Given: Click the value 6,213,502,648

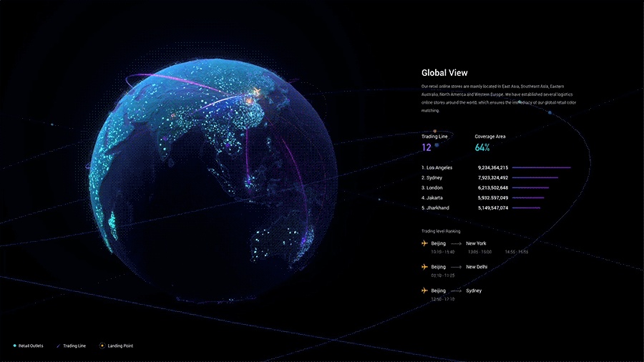Looking at the screenshot, I should (493, 187).
